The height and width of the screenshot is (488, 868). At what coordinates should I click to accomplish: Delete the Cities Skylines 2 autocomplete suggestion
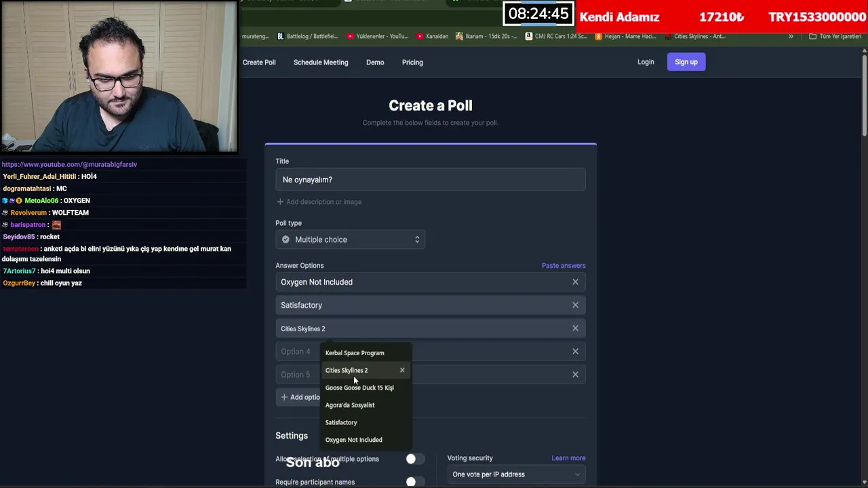[x=402, y=370]
